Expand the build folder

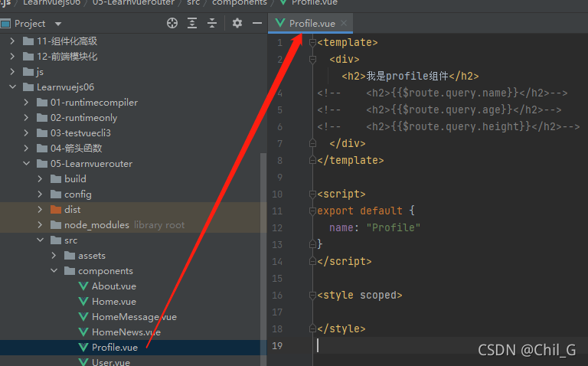click(x=40, y=179)
